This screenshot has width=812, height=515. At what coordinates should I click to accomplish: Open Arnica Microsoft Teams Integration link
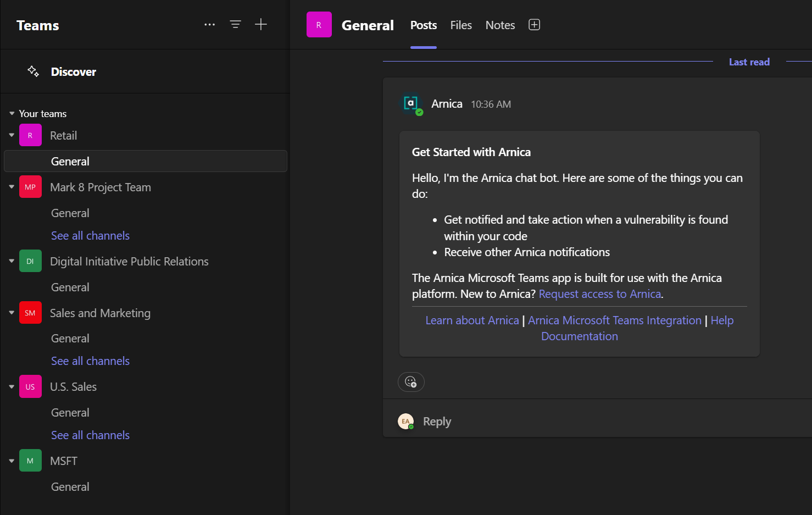pyautogui.click(x=614, y=320)
